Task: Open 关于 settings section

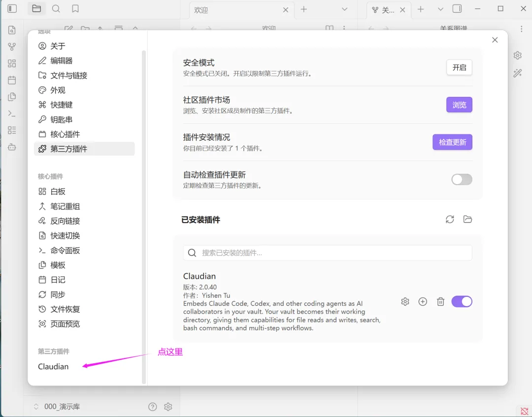Action: point(85,46)
